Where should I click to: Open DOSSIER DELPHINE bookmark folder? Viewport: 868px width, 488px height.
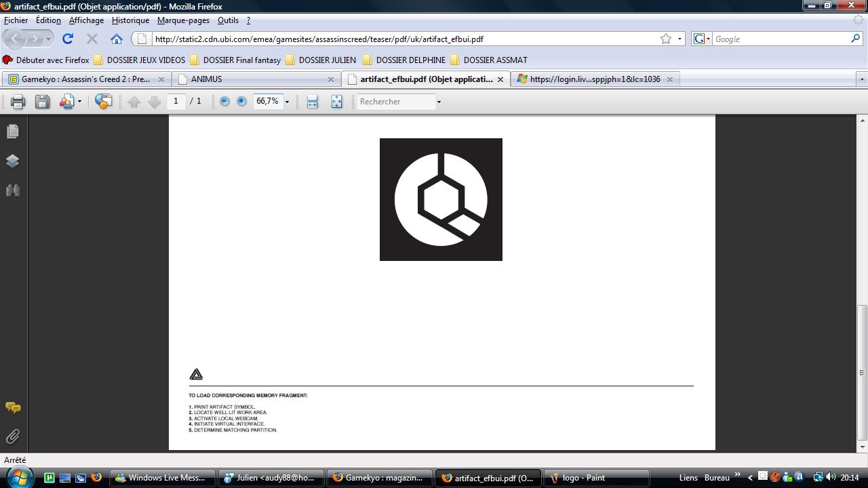pyautogui.click(x=404, y=60)
